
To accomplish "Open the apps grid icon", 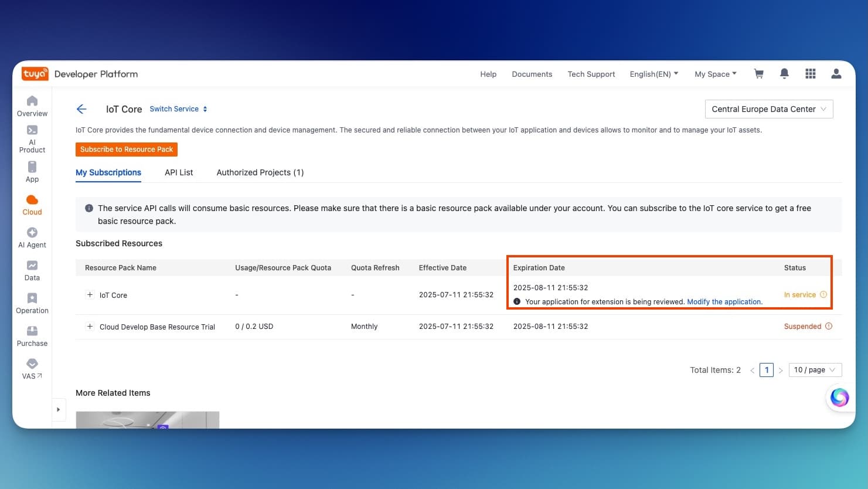I will pos(811,74).
